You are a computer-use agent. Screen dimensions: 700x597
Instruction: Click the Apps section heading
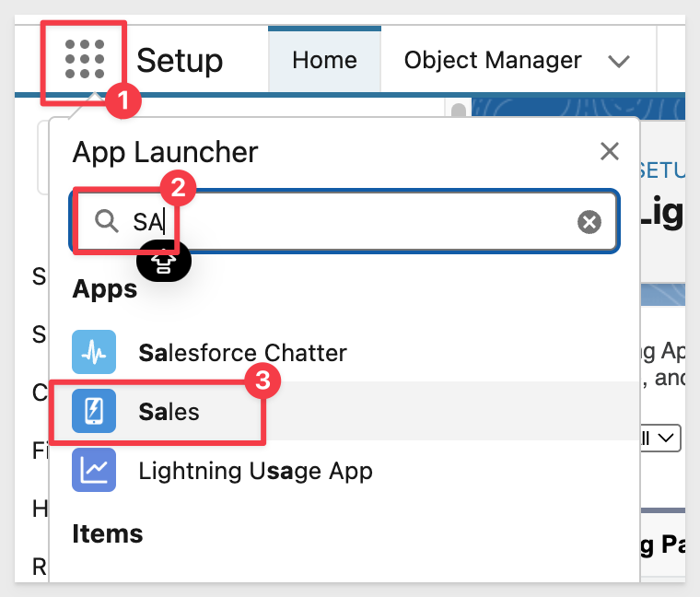[104, 289]
